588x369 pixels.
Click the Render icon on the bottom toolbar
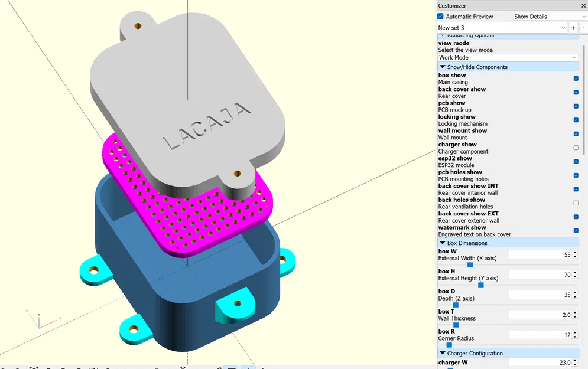[x=17, y=367]
